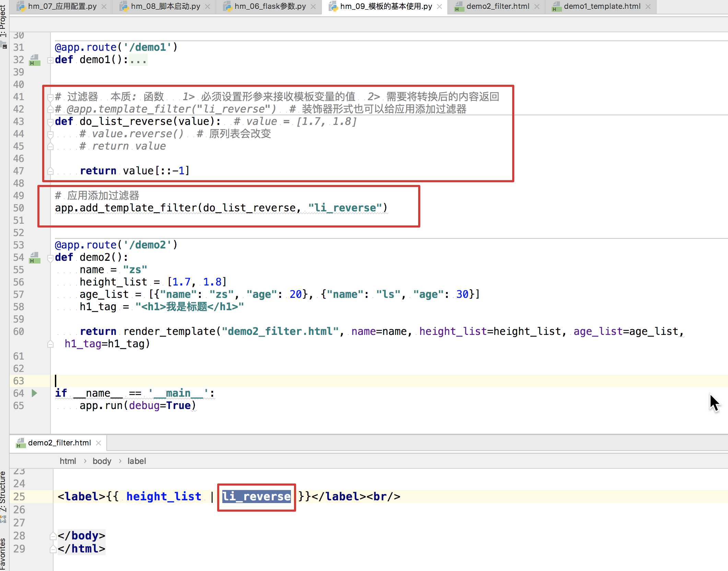Open the Favorites tool window

pos(3,554)
